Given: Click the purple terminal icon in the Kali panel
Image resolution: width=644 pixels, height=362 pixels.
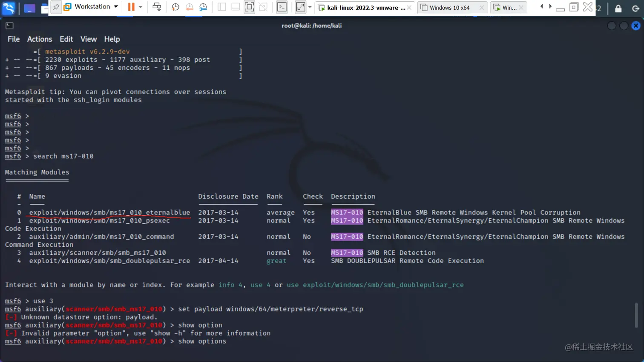Looking at the screenshot, I should 29,8.
